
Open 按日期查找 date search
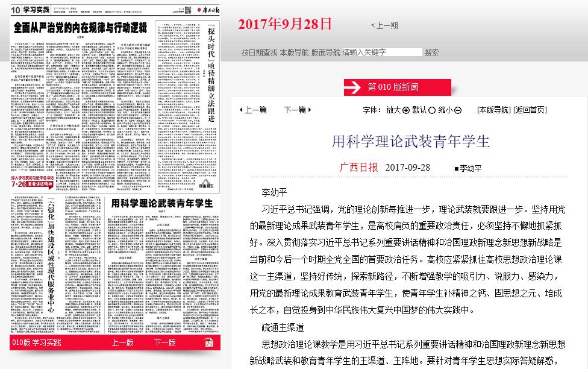(260, 52)
